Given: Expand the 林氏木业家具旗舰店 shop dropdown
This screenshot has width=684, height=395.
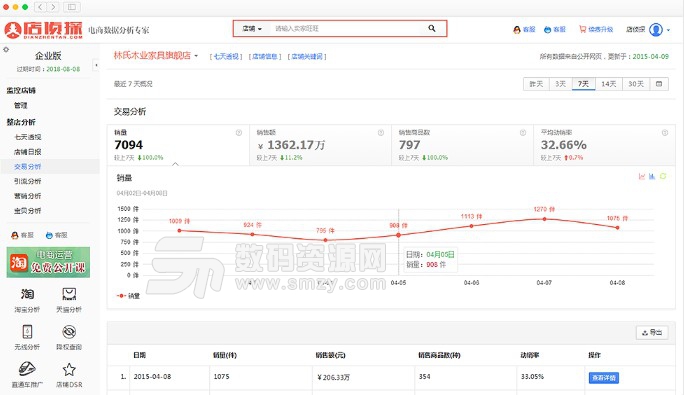Looking at the screenshot, I should 196,56.
